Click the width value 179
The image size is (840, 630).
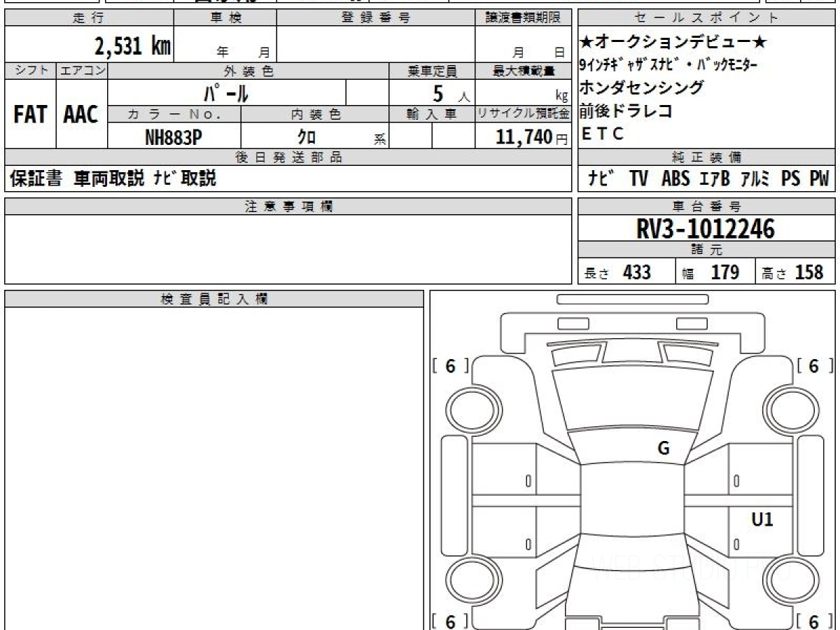[725, 272]
